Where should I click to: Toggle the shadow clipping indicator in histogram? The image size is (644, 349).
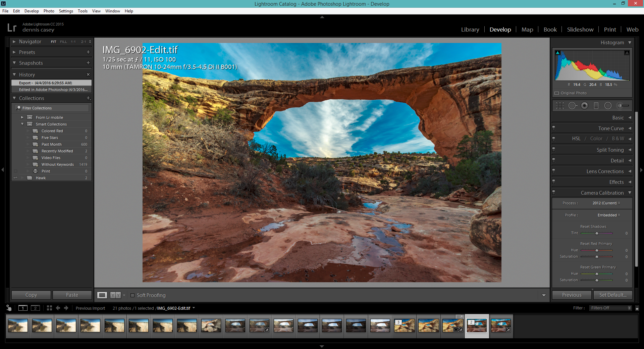coord(558,53)
